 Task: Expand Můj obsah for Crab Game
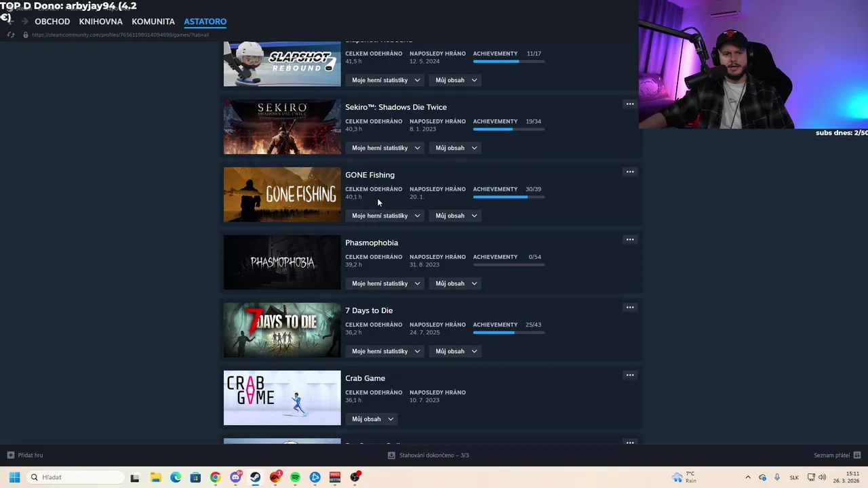point(372,419)
